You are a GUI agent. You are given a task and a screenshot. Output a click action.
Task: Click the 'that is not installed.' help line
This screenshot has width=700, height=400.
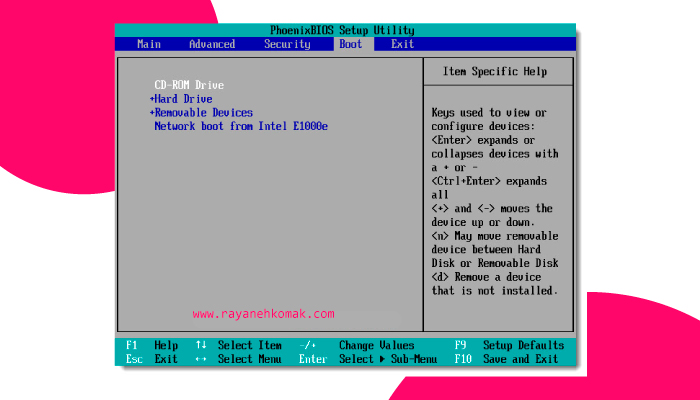point(495,291)
